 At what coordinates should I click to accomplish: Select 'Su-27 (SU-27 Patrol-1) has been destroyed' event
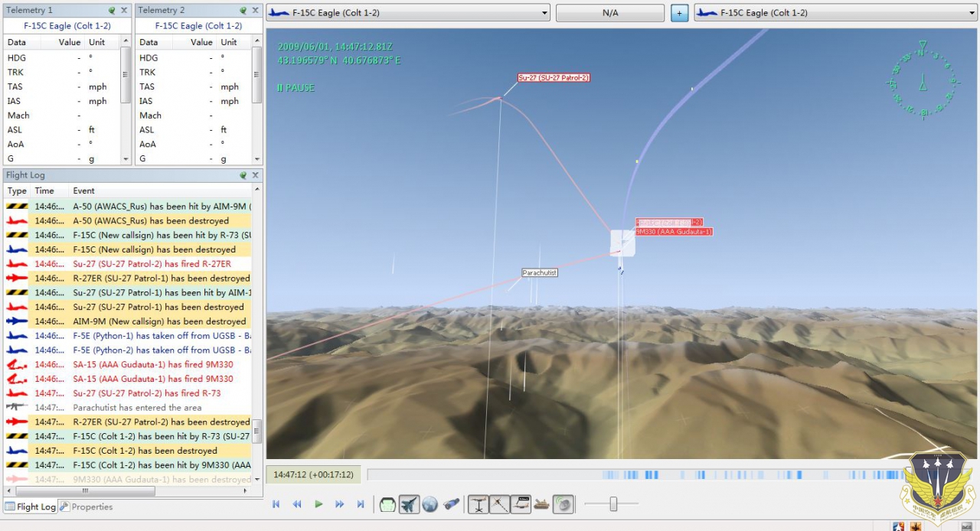[x=128, y=307]
